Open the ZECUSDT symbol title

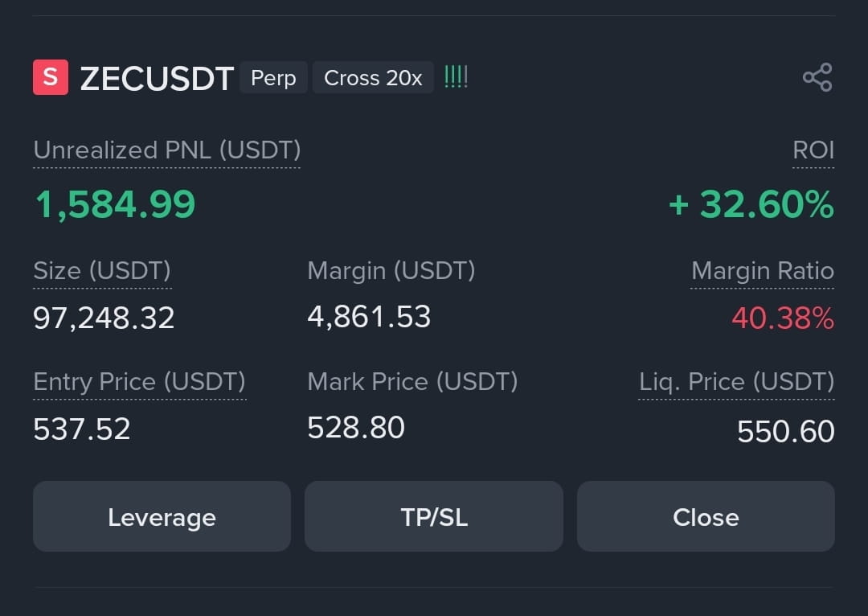pos(158,78)
